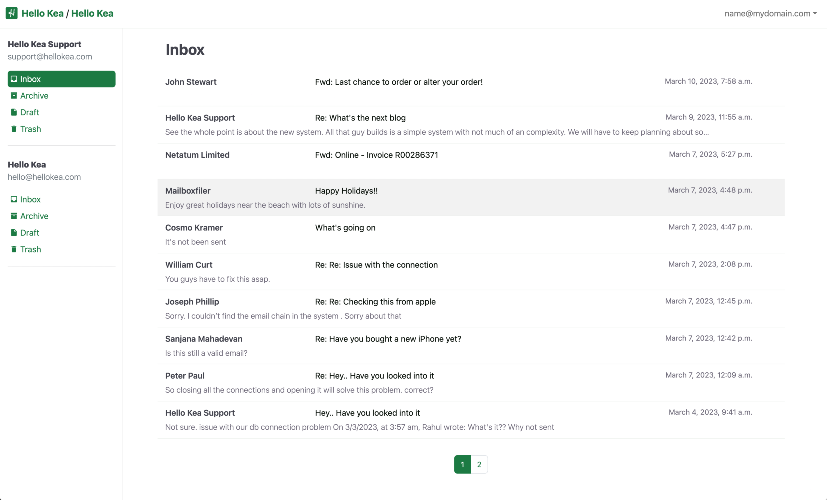827x500 pixels.
Task: Open the Archive icon under Hello Kea Support
Action: click(14, 95)
